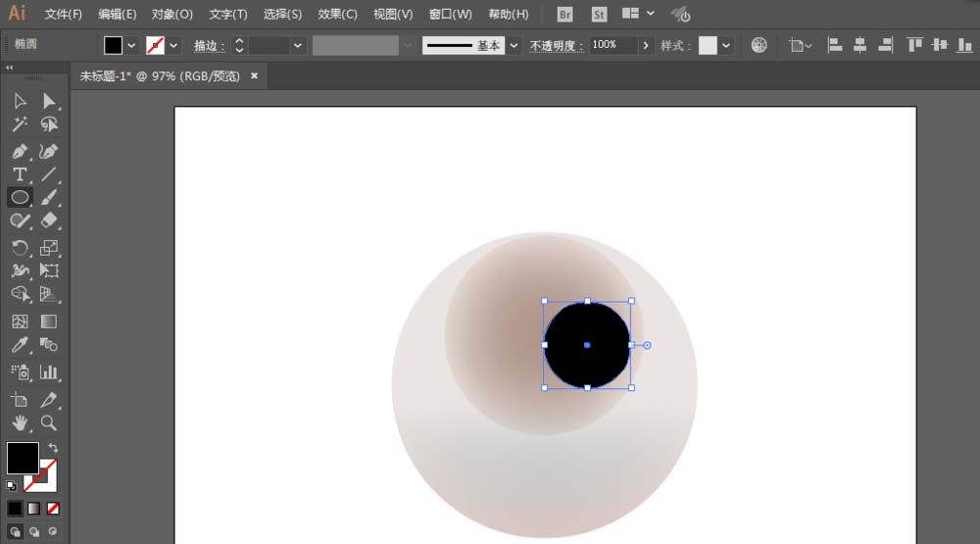Screen dimensions: 980x544
Task: Choose the Blend tool
Action: pos(49,345)
